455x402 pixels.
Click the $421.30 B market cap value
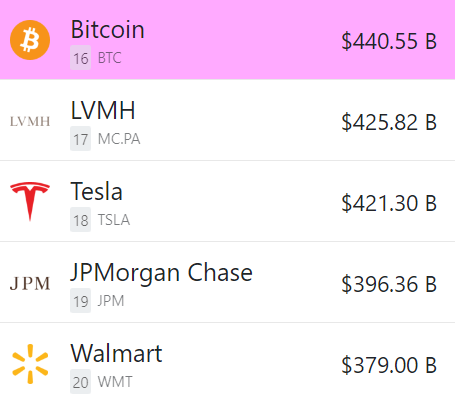click(x=389, y=203)
